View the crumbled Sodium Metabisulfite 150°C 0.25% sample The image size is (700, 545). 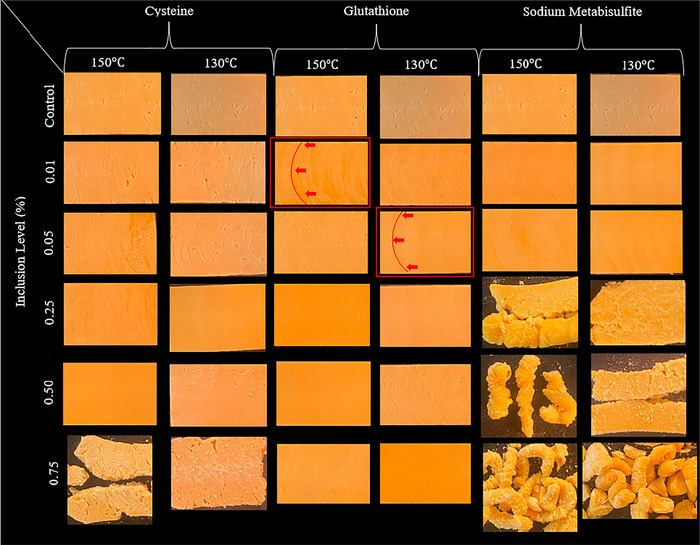(x=530, y=312)
